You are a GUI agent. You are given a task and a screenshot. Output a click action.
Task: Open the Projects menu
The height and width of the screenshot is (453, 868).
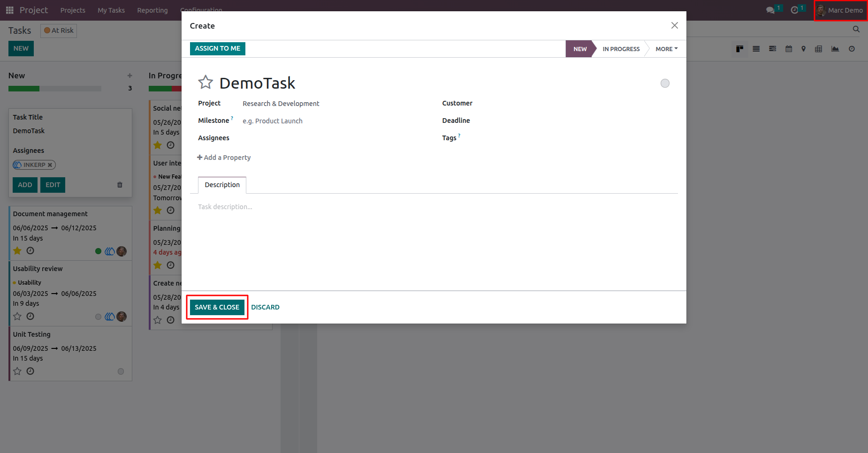[x=73, y=10]
